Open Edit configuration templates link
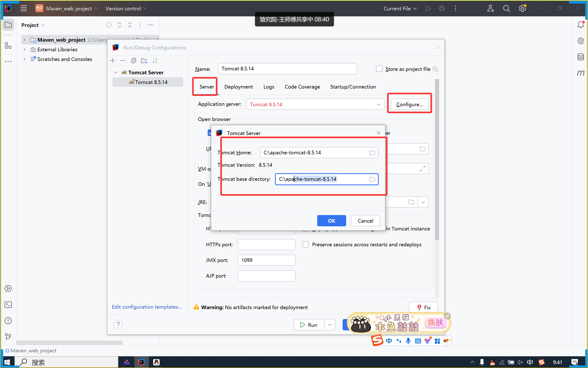The width and height of the screenshot is (588, 368). (x=147, y=307)
